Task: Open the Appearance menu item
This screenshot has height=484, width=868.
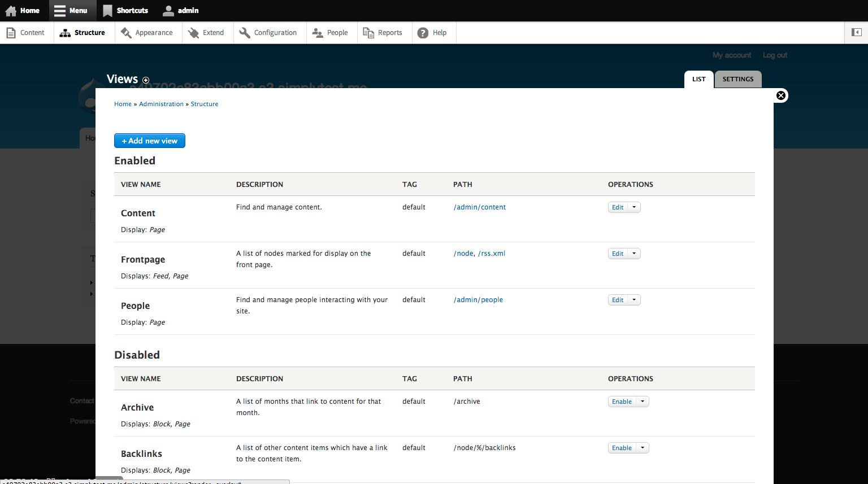Action: [x=149, y=33]
